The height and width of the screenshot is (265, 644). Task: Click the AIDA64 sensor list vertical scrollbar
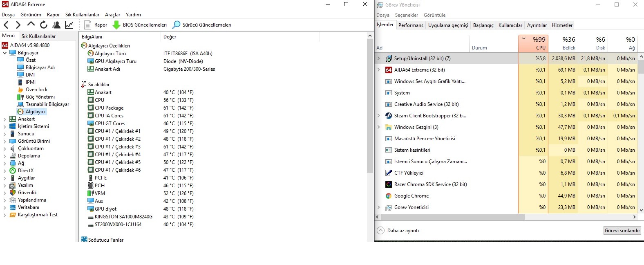click(370, 106)
